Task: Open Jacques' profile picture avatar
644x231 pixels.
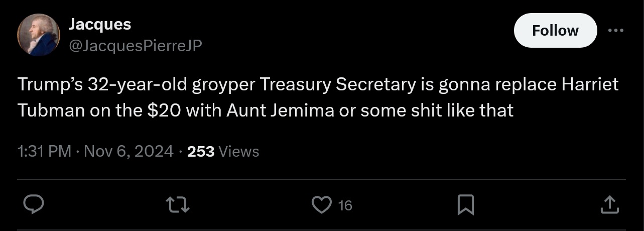Action: [39, 35]
